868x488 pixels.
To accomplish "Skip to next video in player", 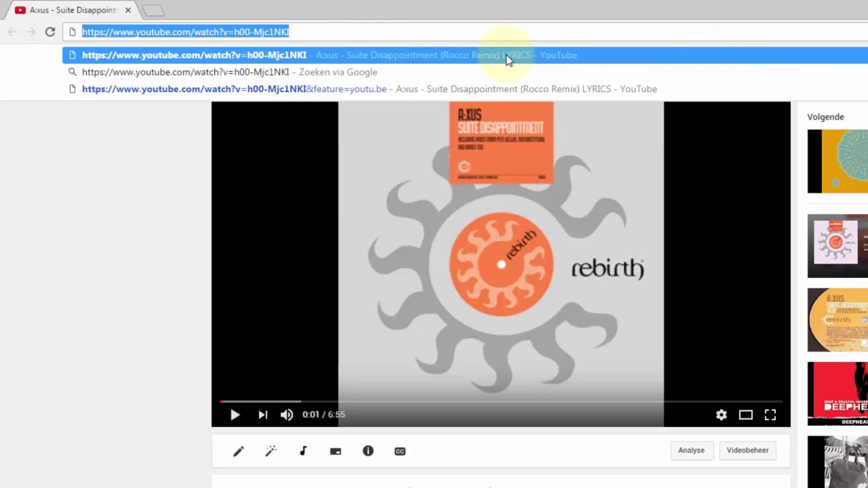I will tap(263, 415).
